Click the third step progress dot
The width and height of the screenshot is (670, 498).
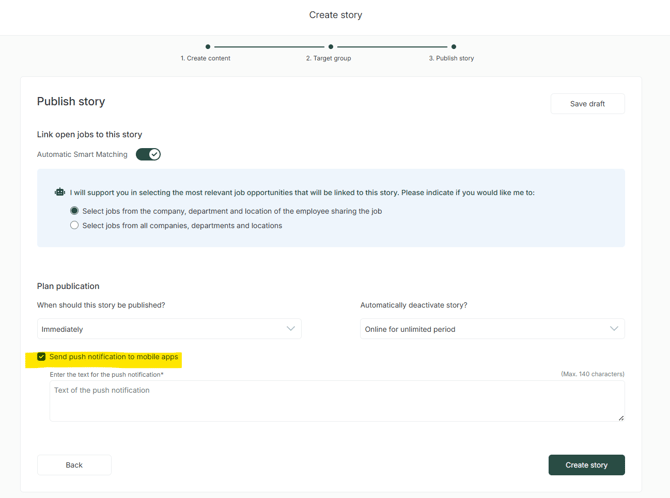pos(453,47)
